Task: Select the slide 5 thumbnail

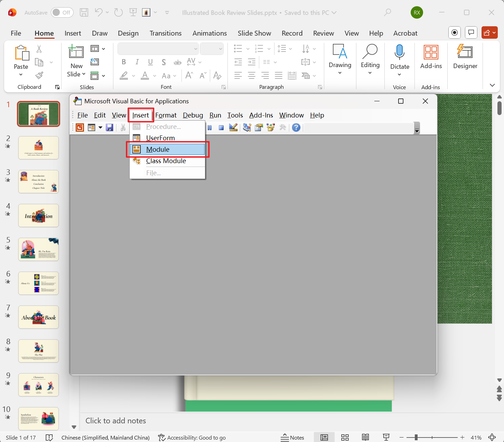Action: 38,249
